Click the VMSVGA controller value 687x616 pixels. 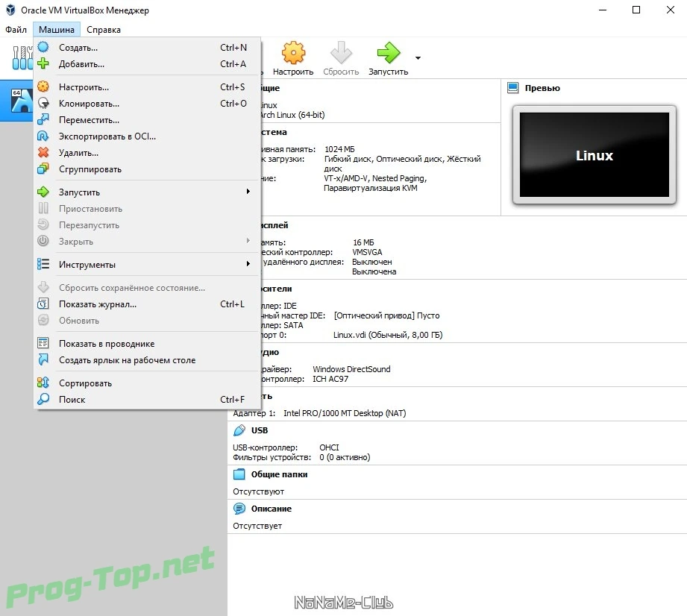click(x=367, y=252)
